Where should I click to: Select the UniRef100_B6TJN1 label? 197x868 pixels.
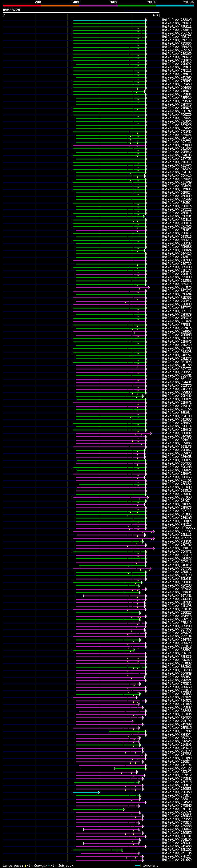tap(177, 596)
